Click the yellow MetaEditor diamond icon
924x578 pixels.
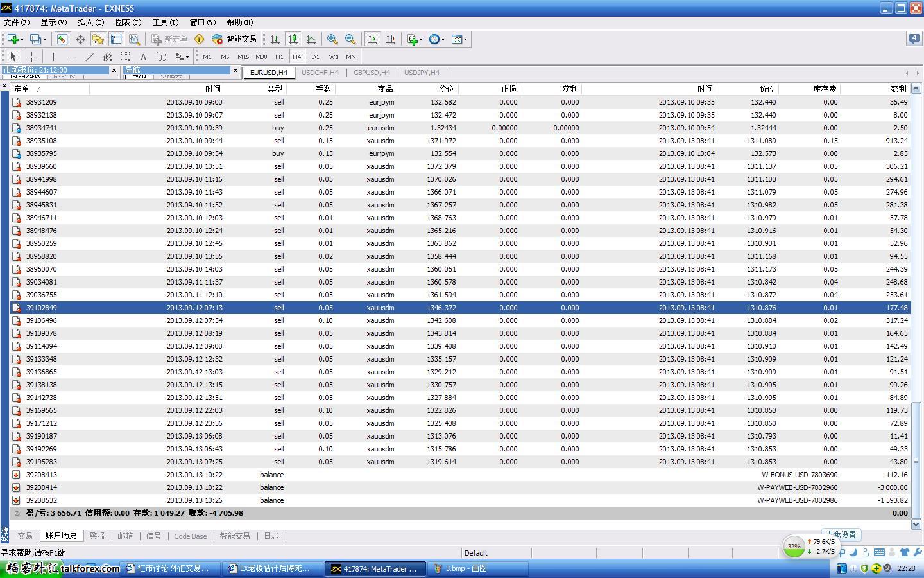click(x=200, y=39)
